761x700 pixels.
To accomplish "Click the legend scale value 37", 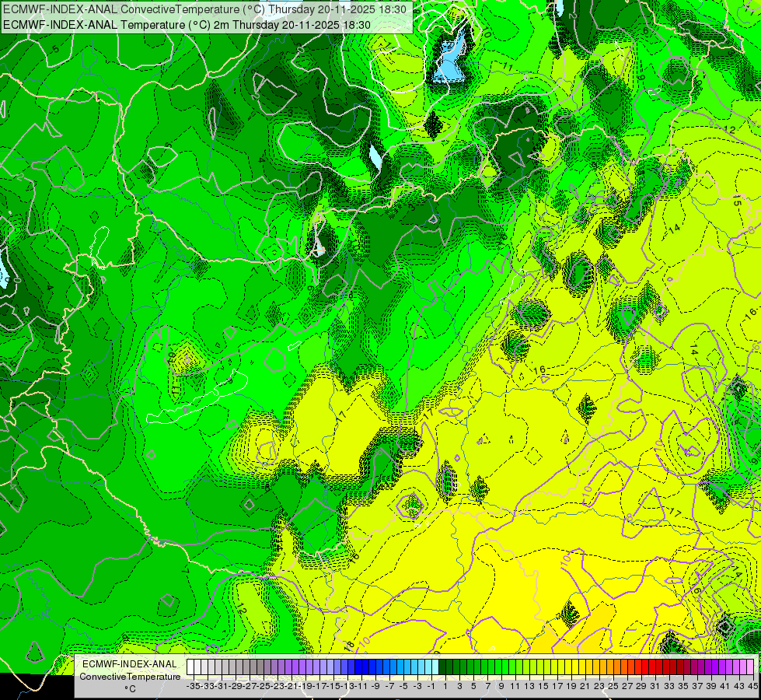I will (697, 687).
